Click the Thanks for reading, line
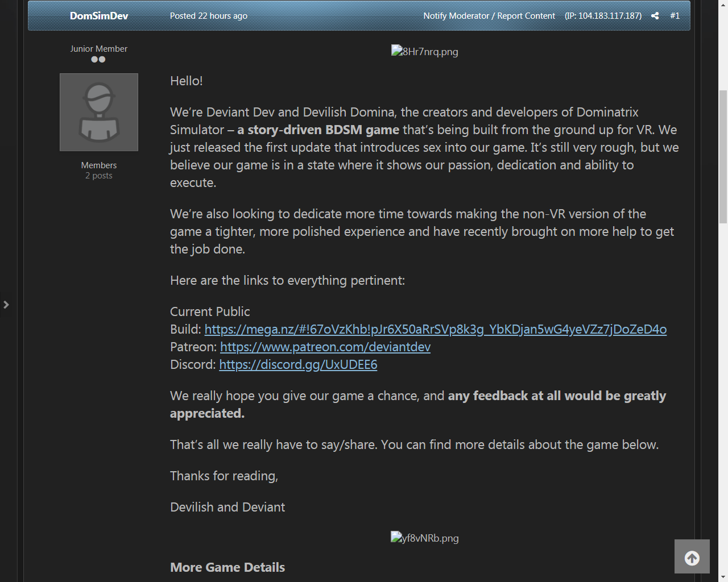728x582 pixels. (x=224, y=476)
